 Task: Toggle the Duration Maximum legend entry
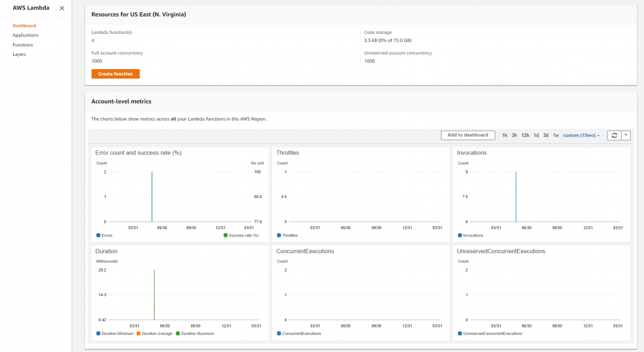[195, 334]
